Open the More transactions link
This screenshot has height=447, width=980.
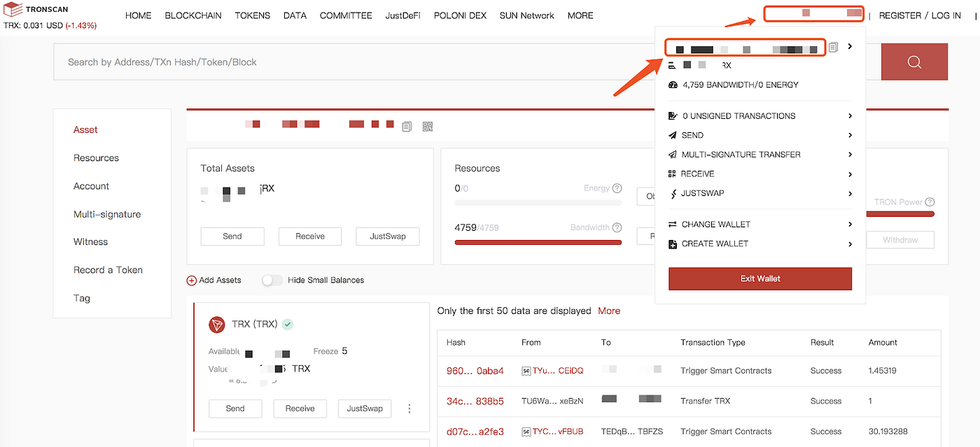[609, 311]
